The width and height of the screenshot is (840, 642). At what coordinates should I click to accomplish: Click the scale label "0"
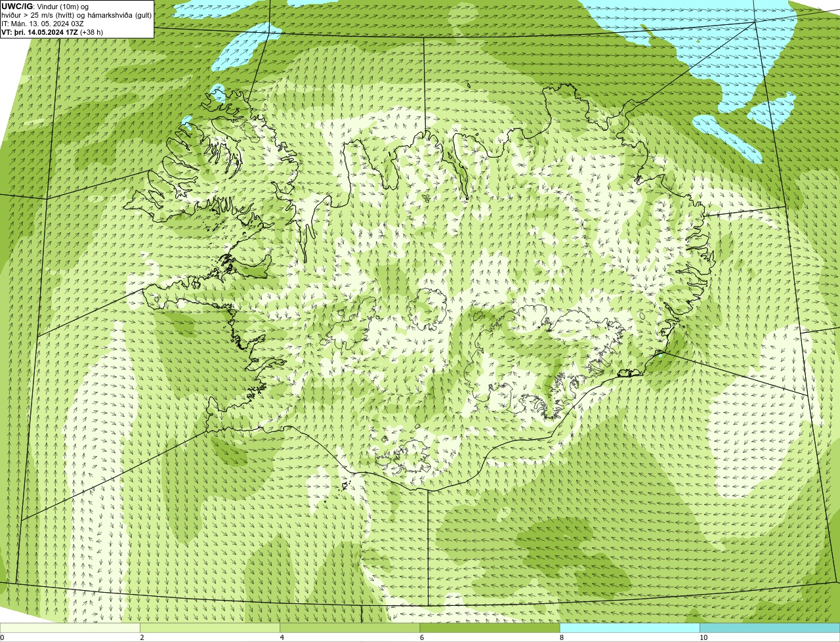(x=2, y=637)
